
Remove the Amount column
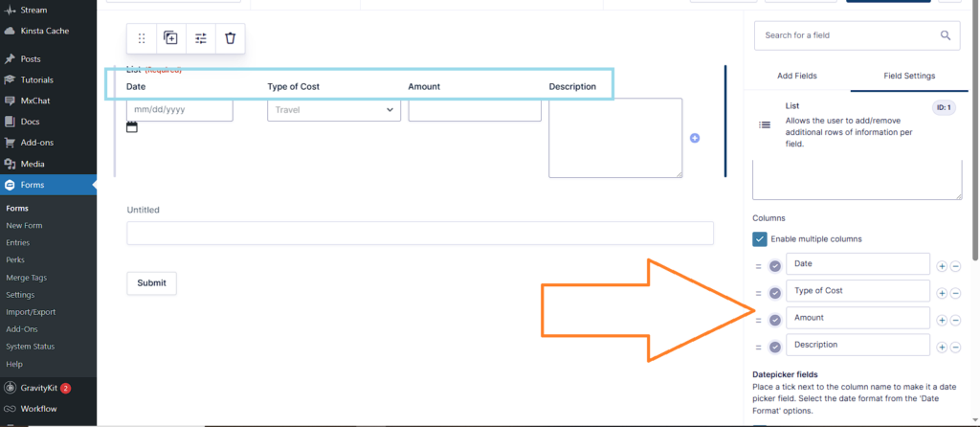[956, 321]
